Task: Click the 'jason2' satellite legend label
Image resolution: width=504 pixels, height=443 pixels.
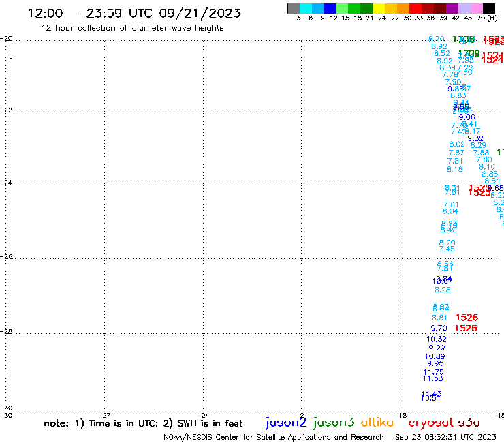Action: click(x=286, y=423)
